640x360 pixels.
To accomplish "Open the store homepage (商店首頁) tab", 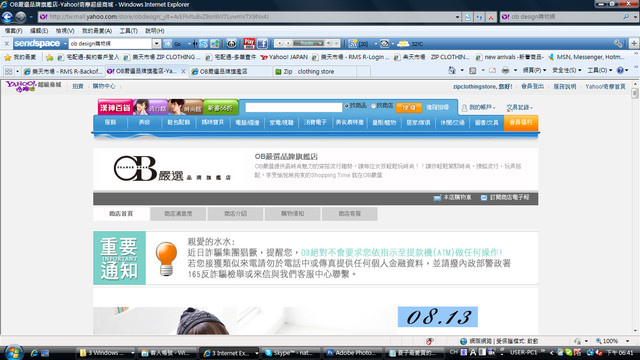I will (x=121, y=213).
